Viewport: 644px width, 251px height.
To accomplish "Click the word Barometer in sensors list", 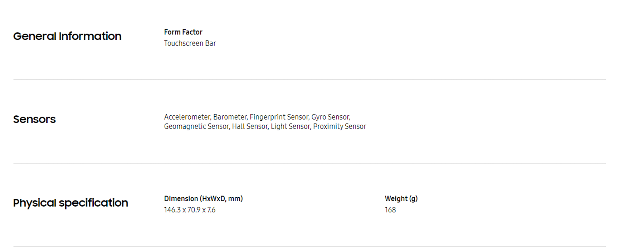I will [x=230, y=117].
